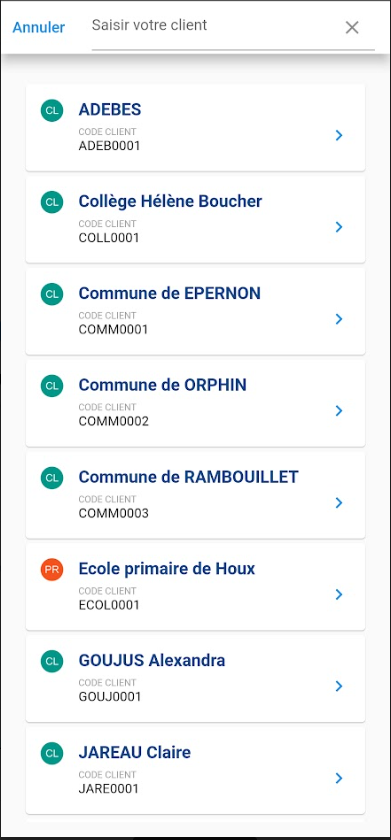Open Ecole primaire de Houx chevron arrow
The image size is (391, 840).
coord(339,594)
